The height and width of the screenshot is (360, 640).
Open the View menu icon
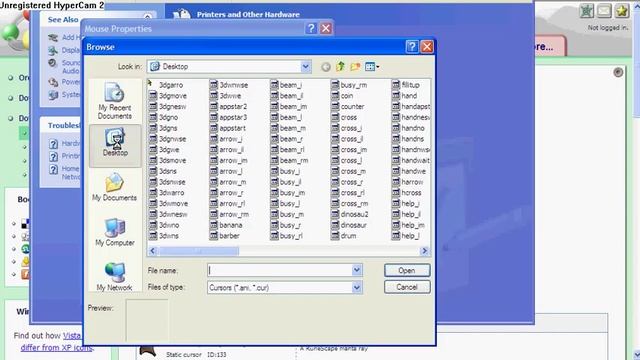(x=372, y=67)
